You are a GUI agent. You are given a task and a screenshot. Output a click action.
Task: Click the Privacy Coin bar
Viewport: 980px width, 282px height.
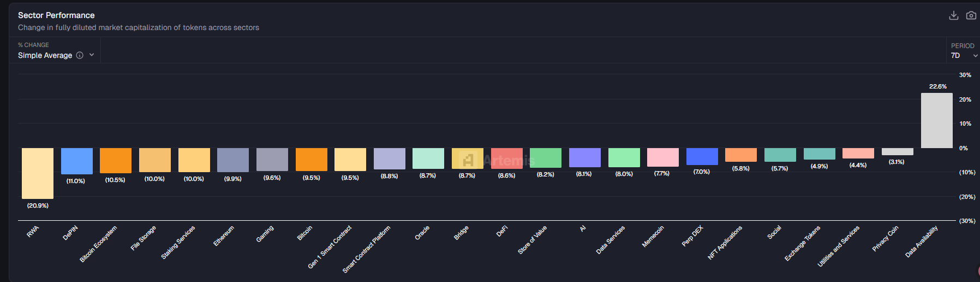click(897, 151)
